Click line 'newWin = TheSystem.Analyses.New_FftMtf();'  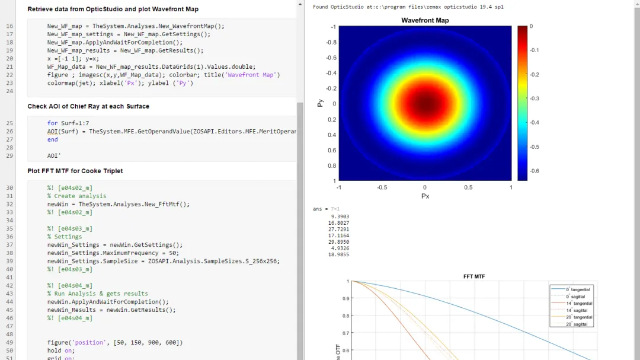pos(118,204)
